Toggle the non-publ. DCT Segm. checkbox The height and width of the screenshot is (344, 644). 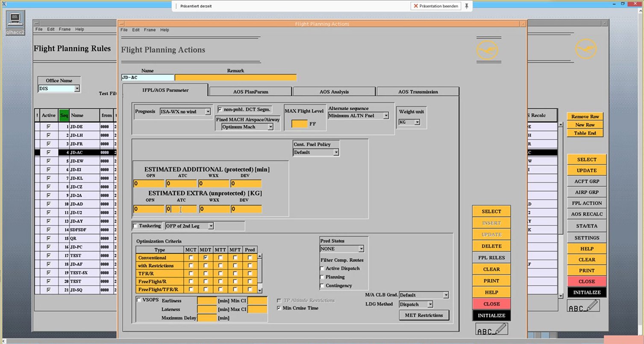tap(220, 110)
